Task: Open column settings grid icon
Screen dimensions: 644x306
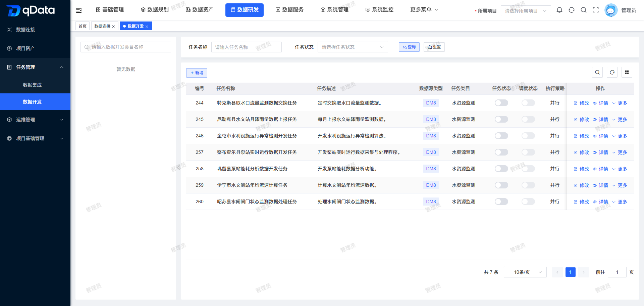Action: click(x=627, y=72)
